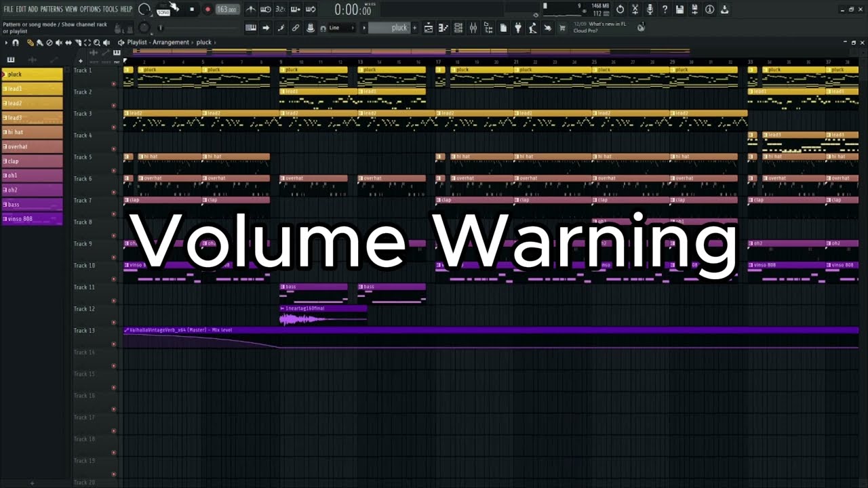
Task: Save the project with floppy icon
Action: pos(679,9)
